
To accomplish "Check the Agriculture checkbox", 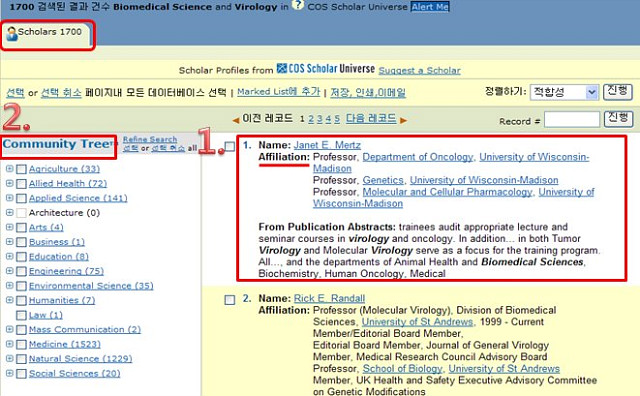I will click(21, 169).
